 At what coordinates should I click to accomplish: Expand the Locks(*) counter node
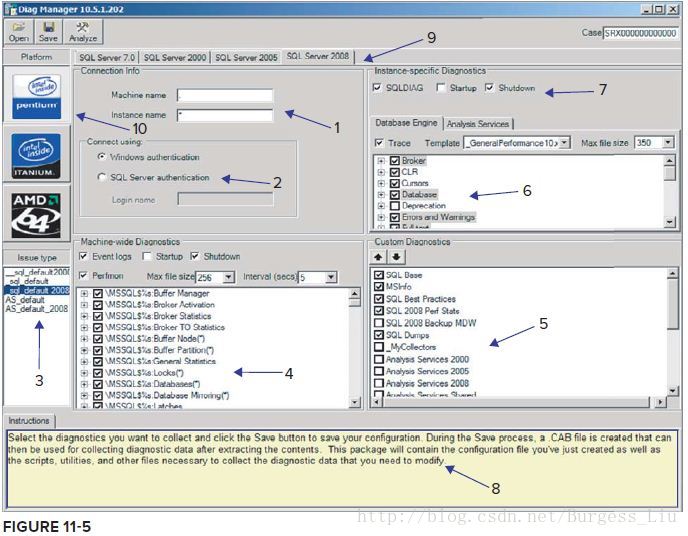point(85,373)
